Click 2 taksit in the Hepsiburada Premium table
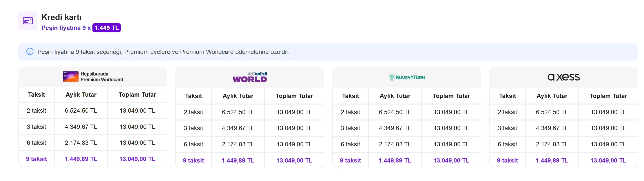This screenshot has height=181, width=644. (36, 111)
